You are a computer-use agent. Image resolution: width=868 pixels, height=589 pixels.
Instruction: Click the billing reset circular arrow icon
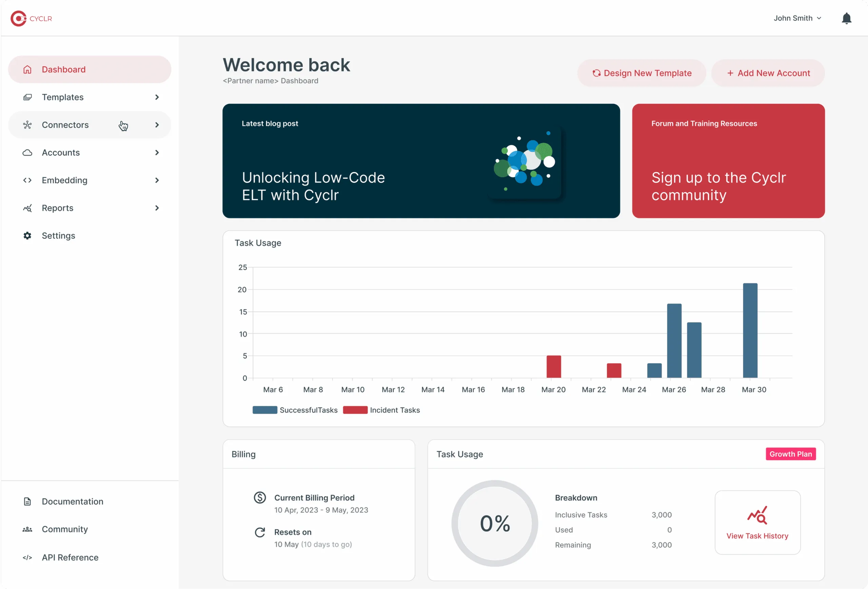tap(259, 532)
